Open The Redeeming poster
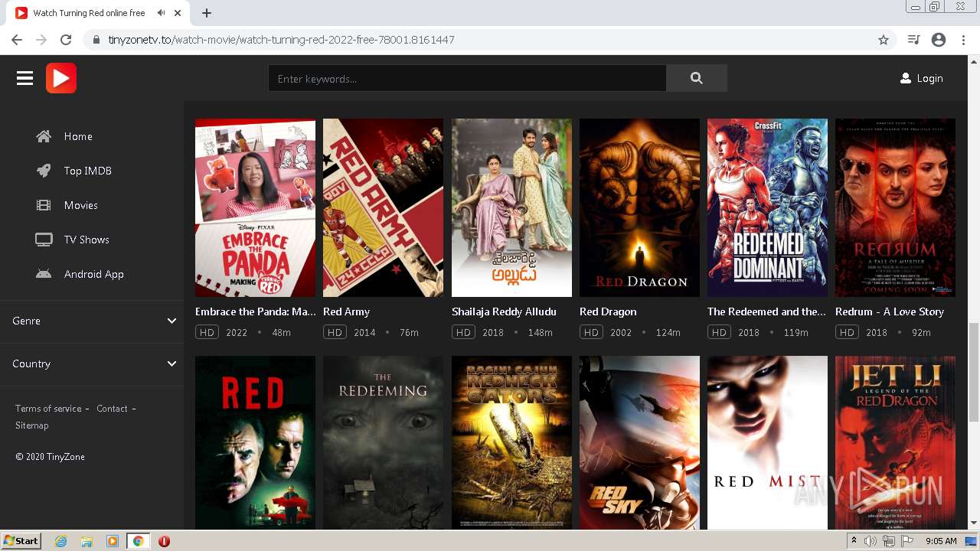The width and height of the screenshot is (980, 551). (x=383, y=442)
